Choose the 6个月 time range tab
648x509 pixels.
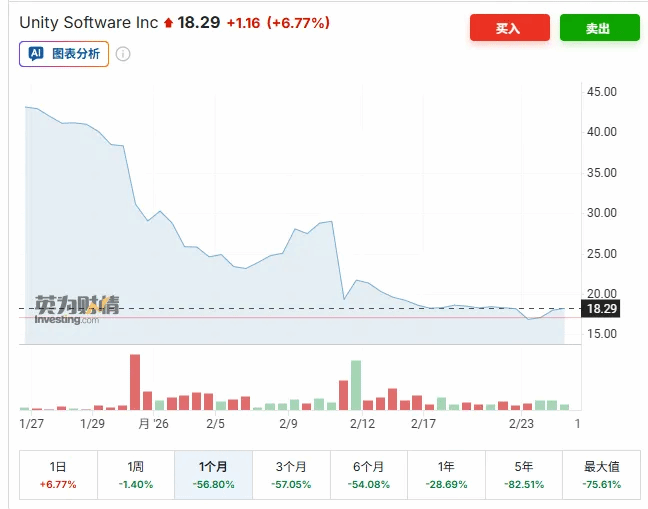click(x=369, y=475)
